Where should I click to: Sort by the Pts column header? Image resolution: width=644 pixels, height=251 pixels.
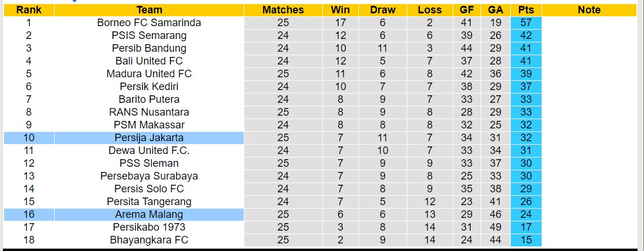click(526, 10)
